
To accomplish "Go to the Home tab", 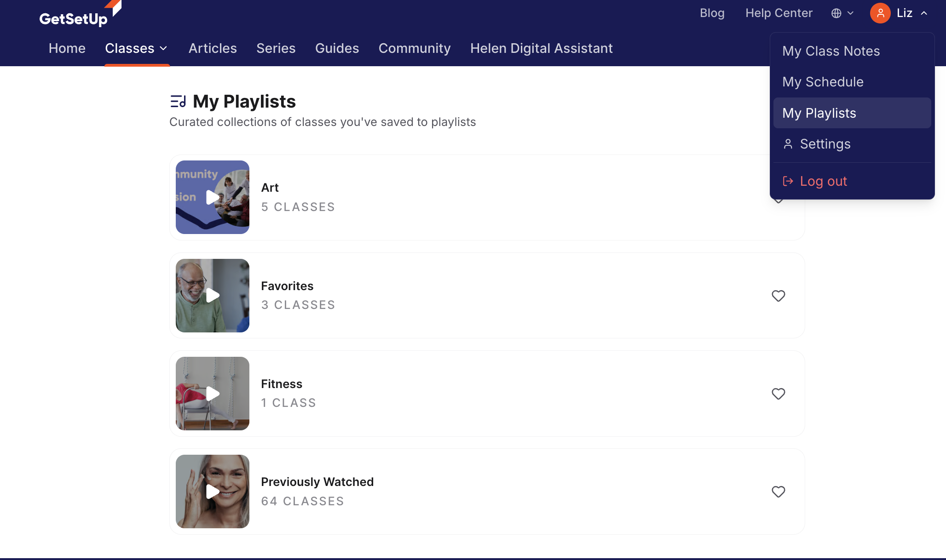I will [67, 48].
